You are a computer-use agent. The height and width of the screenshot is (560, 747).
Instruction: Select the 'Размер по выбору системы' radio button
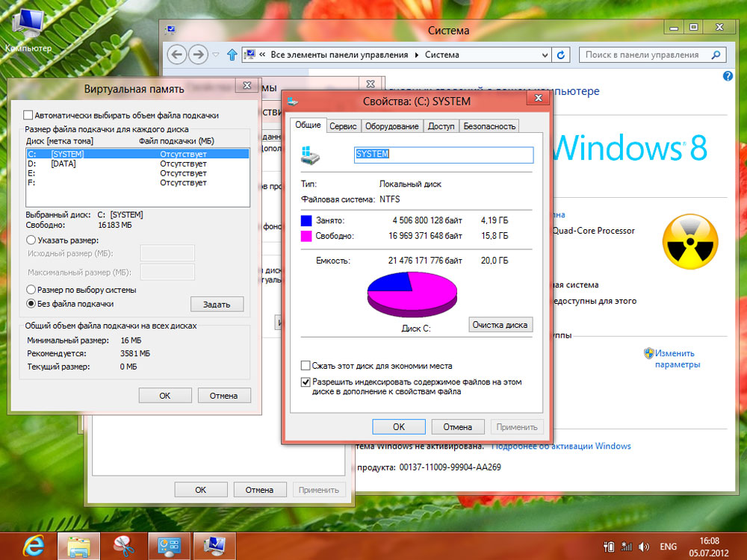pos(31,290)
